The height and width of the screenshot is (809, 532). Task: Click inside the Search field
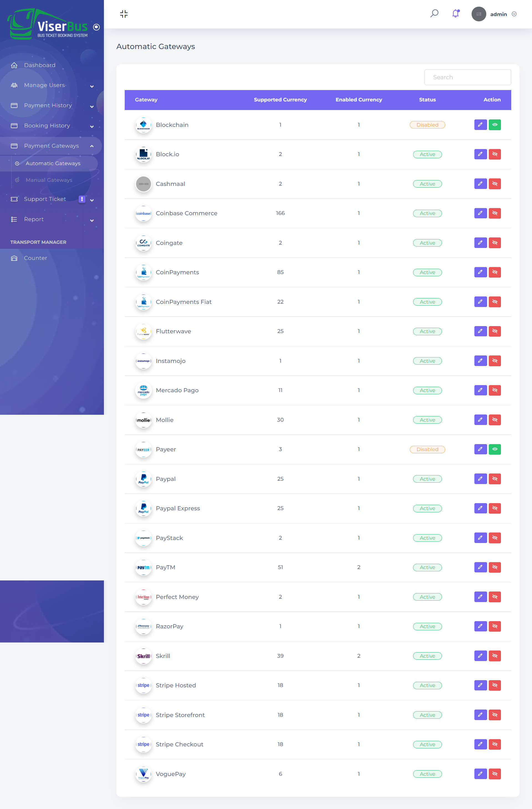pyautogui.click(x=467, y=77)
